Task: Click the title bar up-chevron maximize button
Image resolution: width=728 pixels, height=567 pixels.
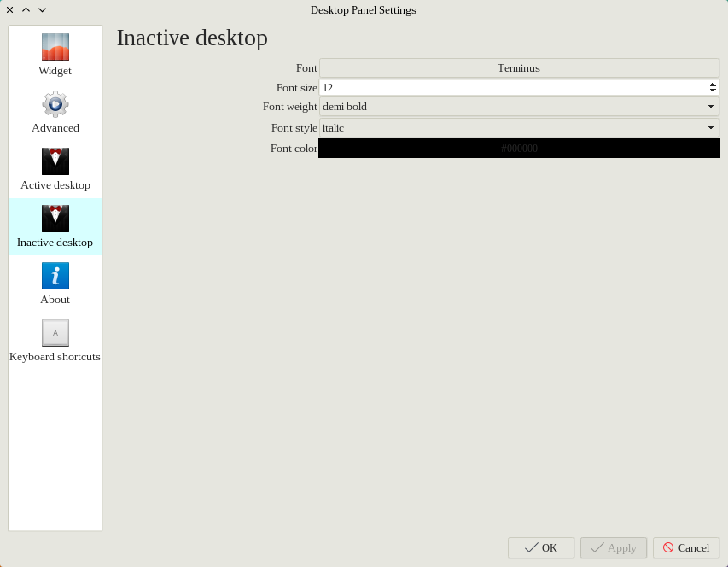Action: coord(26,10)
